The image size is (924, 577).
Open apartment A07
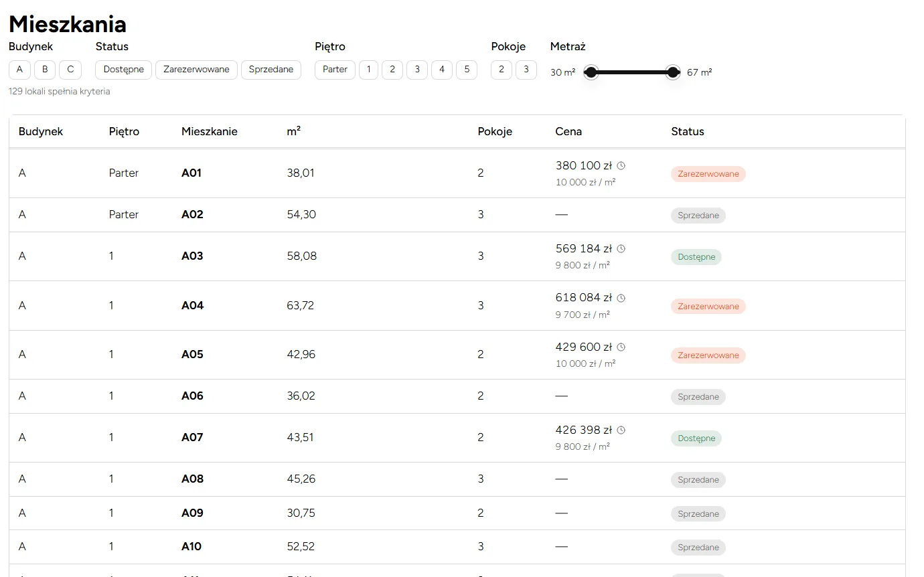pyautogui.click(x=192, y=437)
